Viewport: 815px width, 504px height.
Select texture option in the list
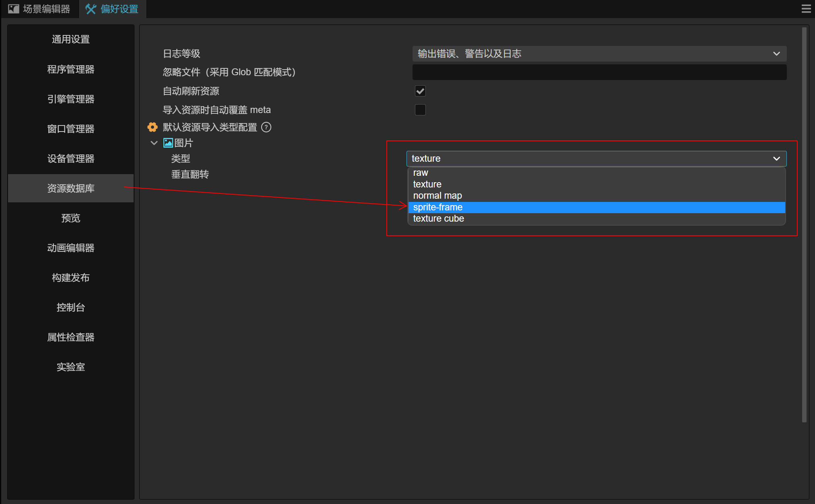point(596,184)
